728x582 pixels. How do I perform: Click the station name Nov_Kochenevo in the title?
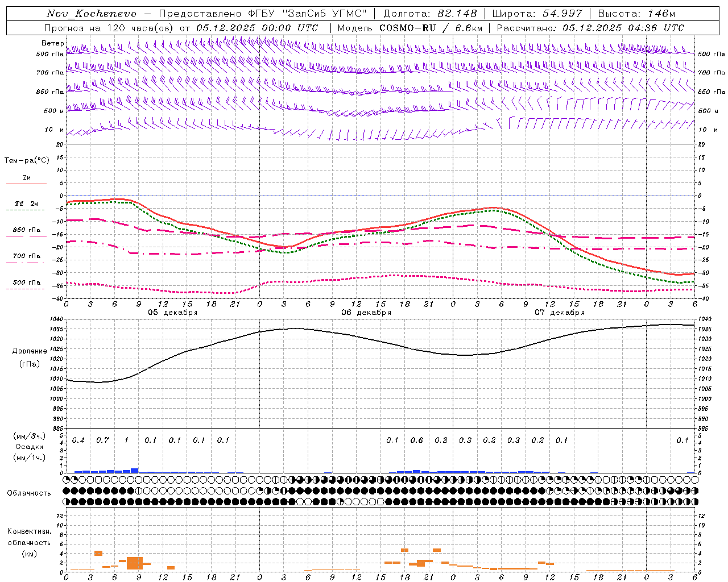[x=91, y=14]
